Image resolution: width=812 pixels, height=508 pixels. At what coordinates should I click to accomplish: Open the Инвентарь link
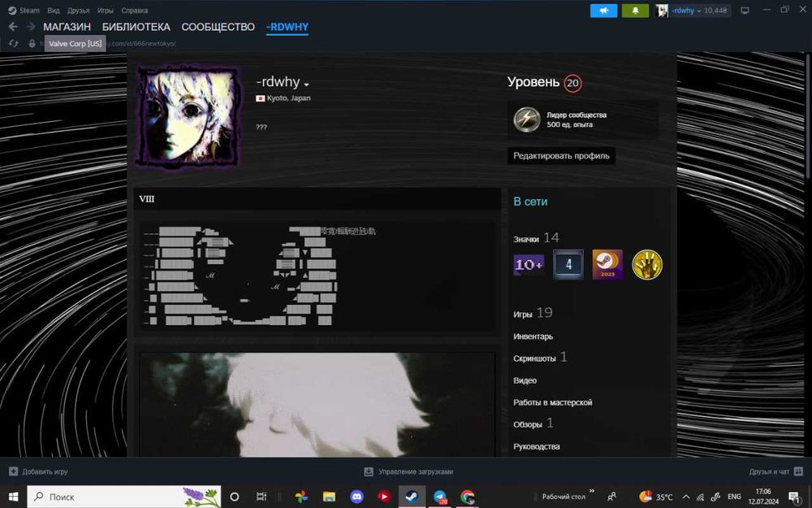point(533,336)
